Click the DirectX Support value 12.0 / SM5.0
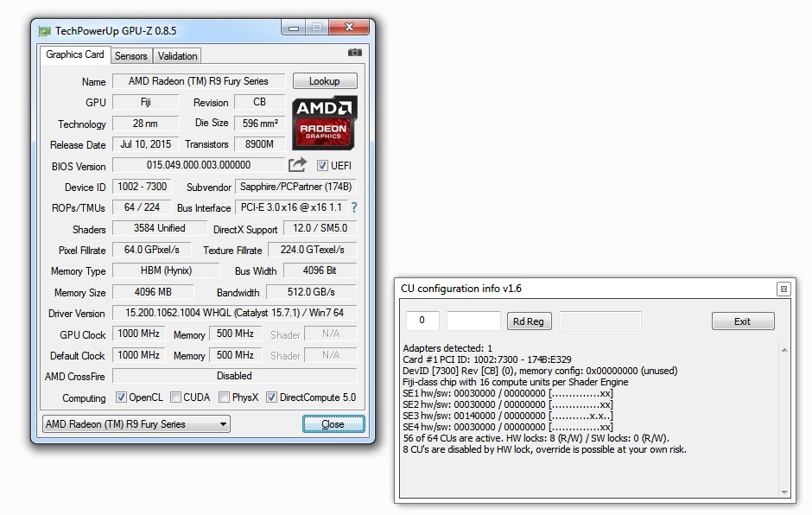 pos(320,228)
